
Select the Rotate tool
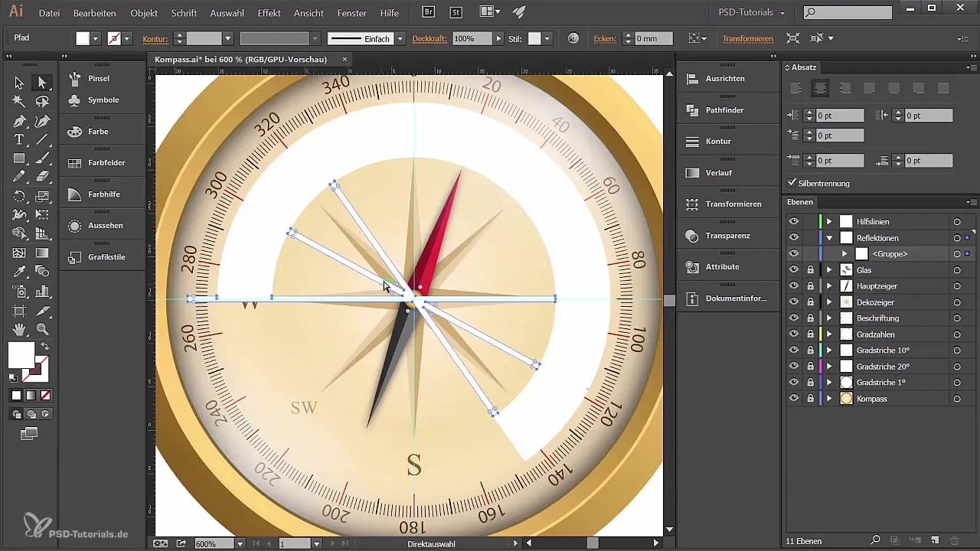(x=19, y=197)
